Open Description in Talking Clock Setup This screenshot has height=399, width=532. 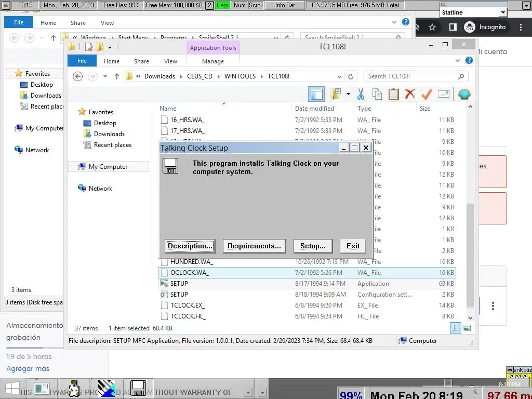click(190, 246)
